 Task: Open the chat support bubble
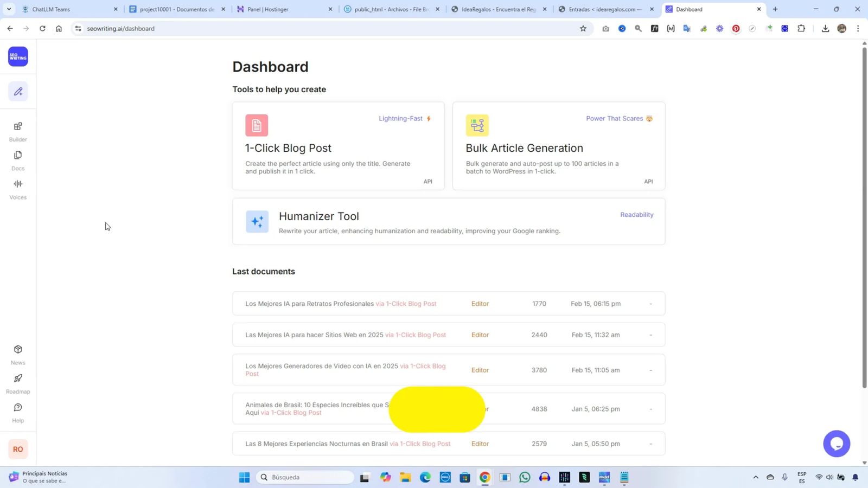837,444
